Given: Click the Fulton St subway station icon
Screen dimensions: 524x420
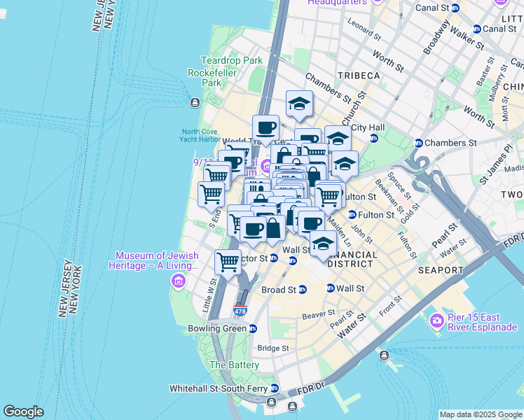Looking at the screenshot, I should click(x=352, y=215).
